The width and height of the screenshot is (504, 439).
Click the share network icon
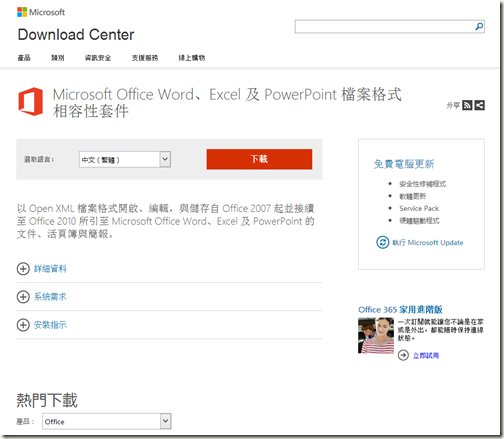pyautogui.click(x=479, y=105)
